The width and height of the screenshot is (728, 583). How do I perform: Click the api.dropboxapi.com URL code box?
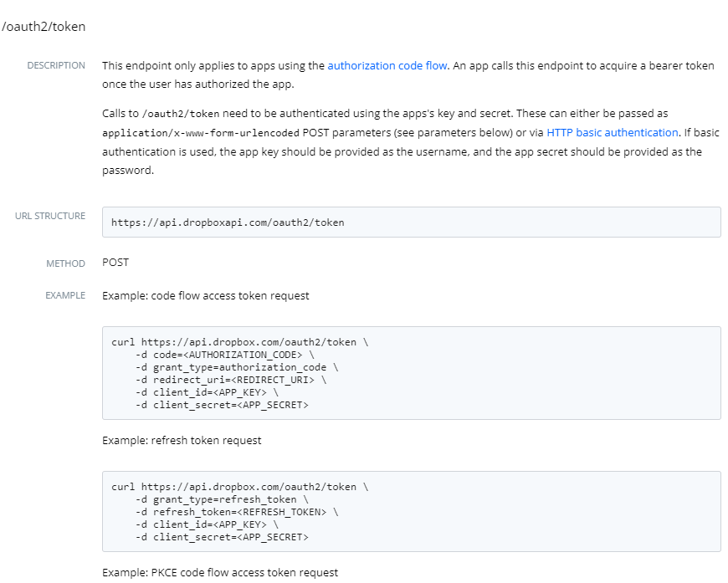[412, 222]
